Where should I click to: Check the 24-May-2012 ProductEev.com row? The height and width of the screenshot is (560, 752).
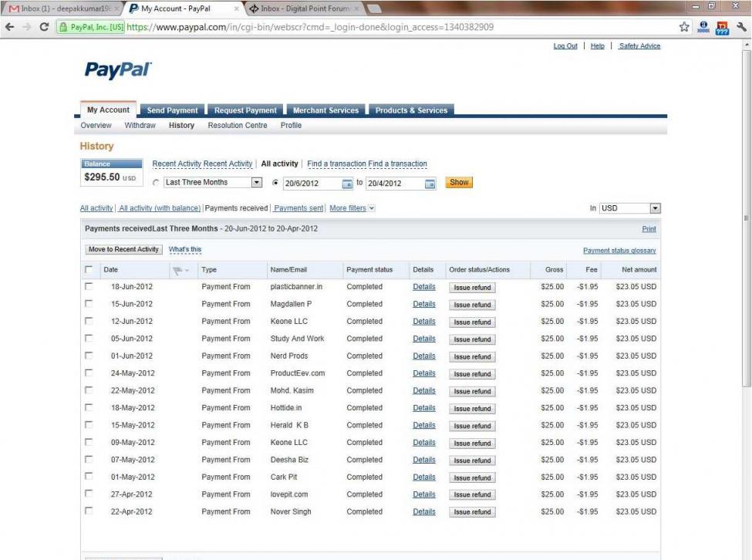point(89,373)
